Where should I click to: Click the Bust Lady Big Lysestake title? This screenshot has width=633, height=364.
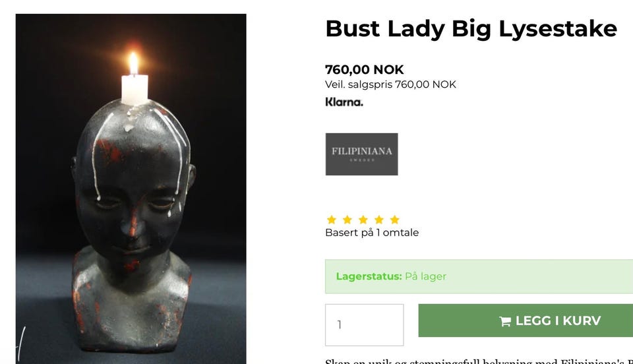tap(471, 28)
